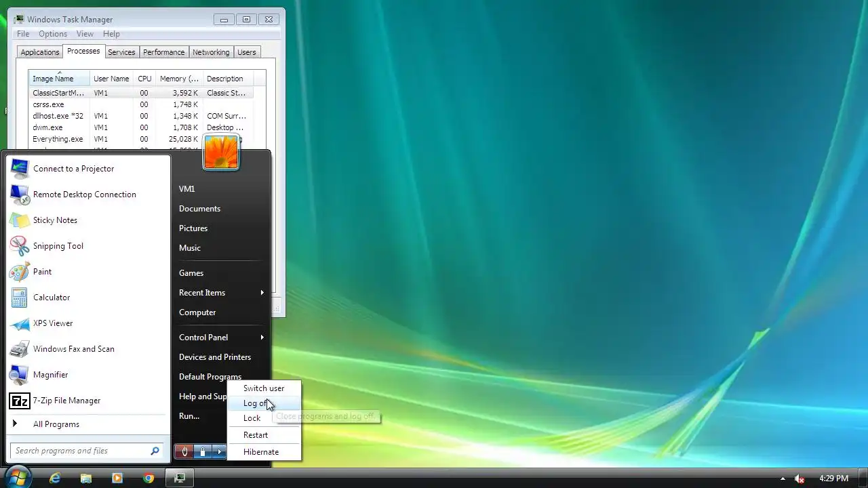Open VM1 user folder link
The height and width of the screenshot is (488, 868).
[x=186, y=189]
